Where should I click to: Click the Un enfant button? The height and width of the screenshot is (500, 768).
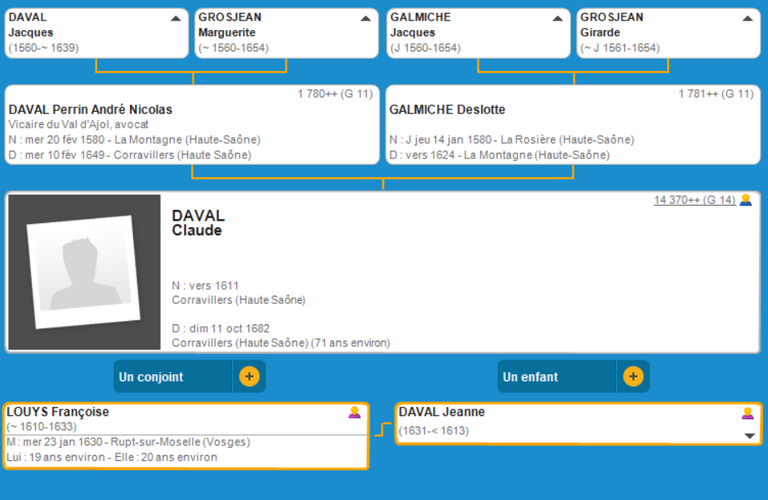557,377
